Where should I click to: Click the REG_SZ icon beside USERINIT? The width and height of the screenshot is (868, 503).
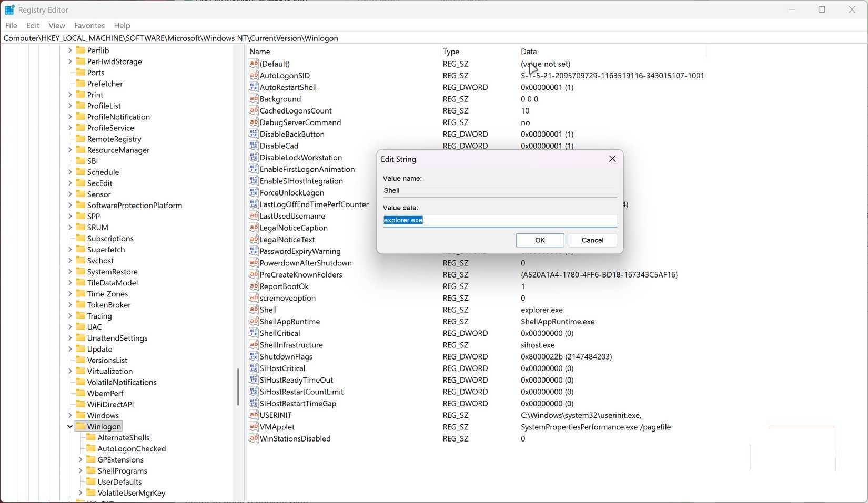coord(254,415)
